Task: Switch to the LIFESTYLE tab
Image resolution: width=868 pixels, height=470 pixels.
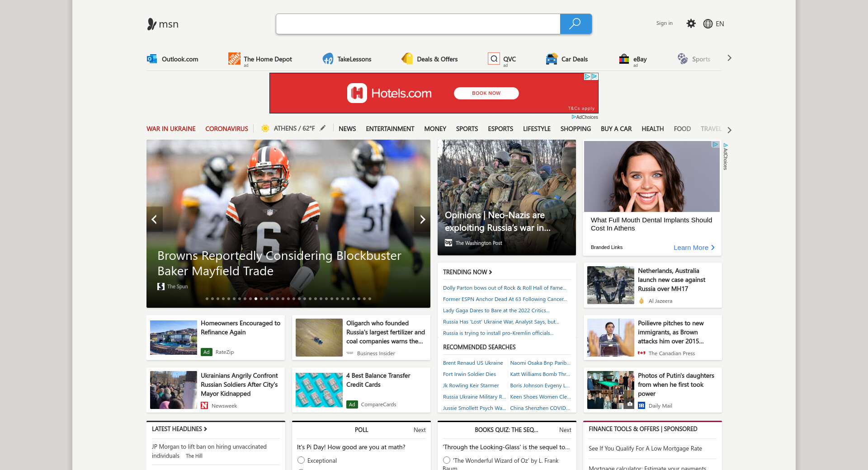Action: (x=537, y=129)
